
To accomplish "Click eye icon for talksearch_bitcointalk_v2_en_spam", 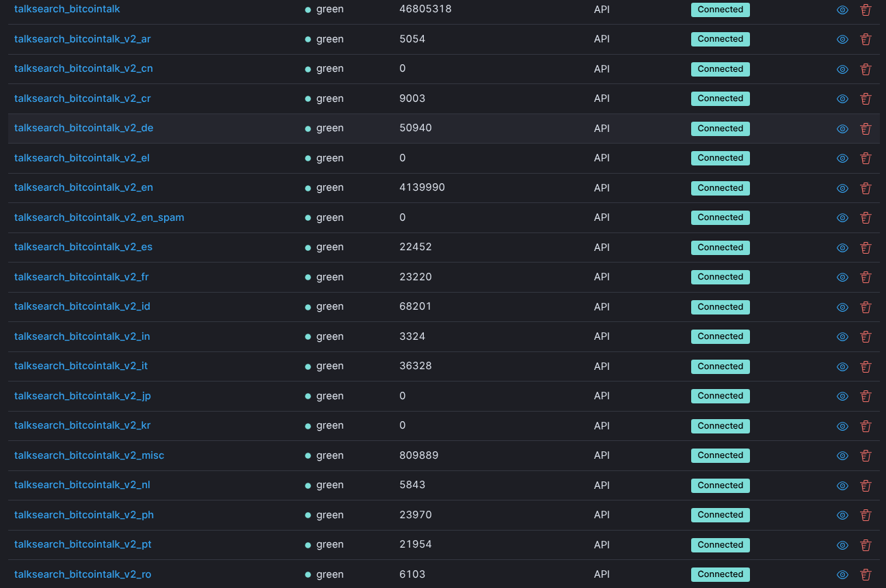I will click(843, 217).
